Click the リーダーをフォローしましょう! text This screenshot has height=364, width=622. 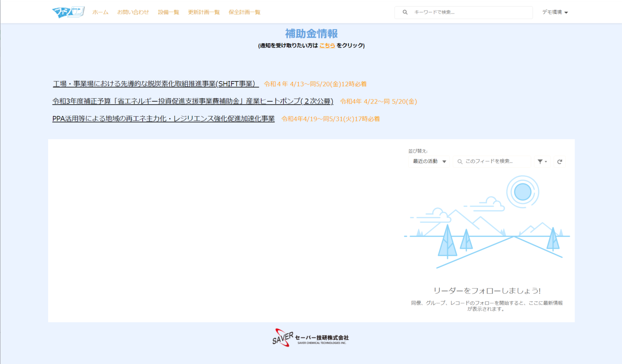click(x=487, y=291)
